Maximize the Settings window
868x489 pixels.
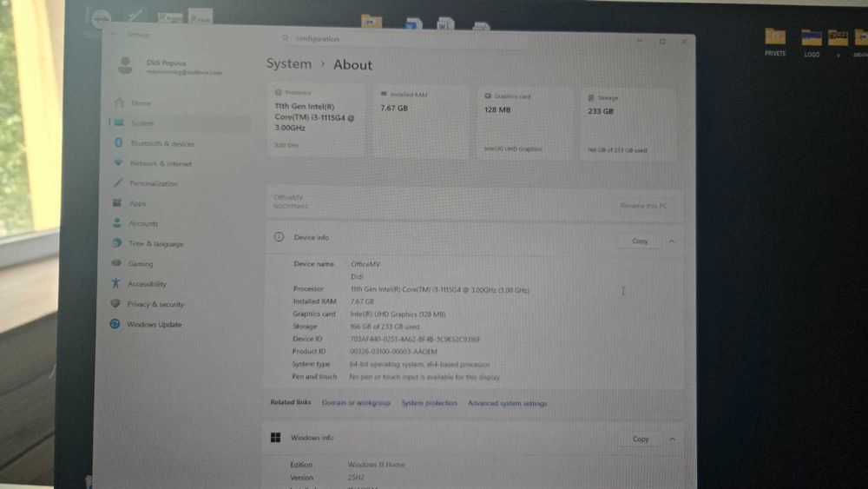click(662, 41)
